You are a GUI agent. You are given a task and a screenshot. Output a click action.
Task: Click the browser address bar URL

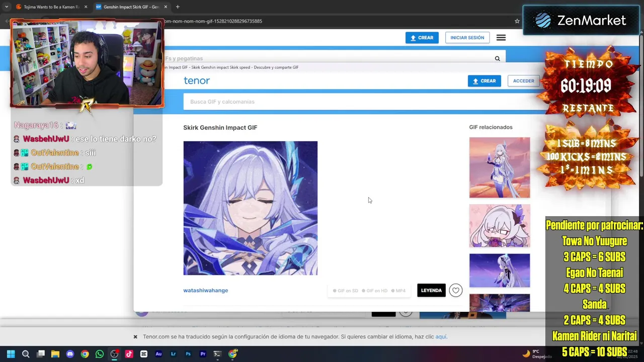click(213, 21)
